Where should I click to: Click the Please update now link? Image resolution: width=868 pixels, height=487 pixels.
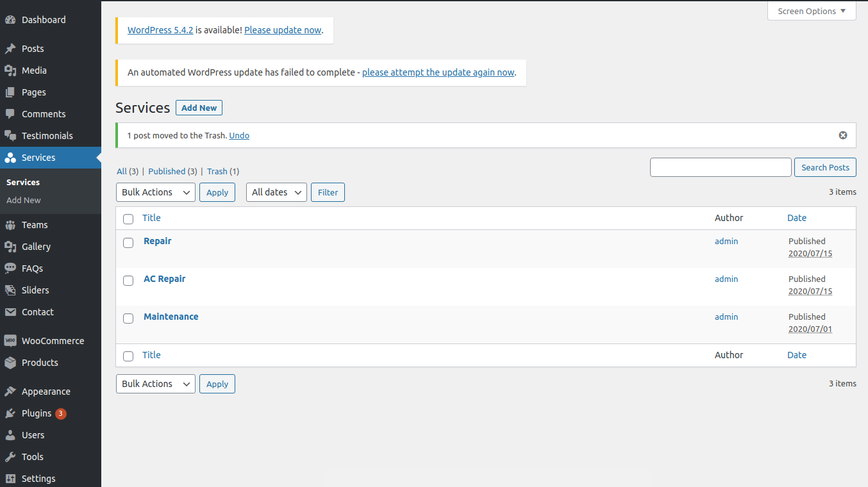pos(283,30)
